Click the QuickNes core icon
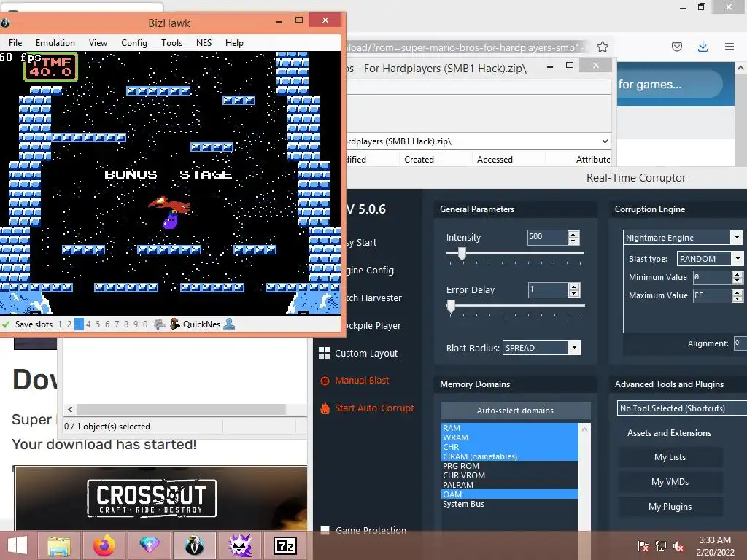Image resolution: width=747 pixels, height=560 pixels. tap(175, 324)
